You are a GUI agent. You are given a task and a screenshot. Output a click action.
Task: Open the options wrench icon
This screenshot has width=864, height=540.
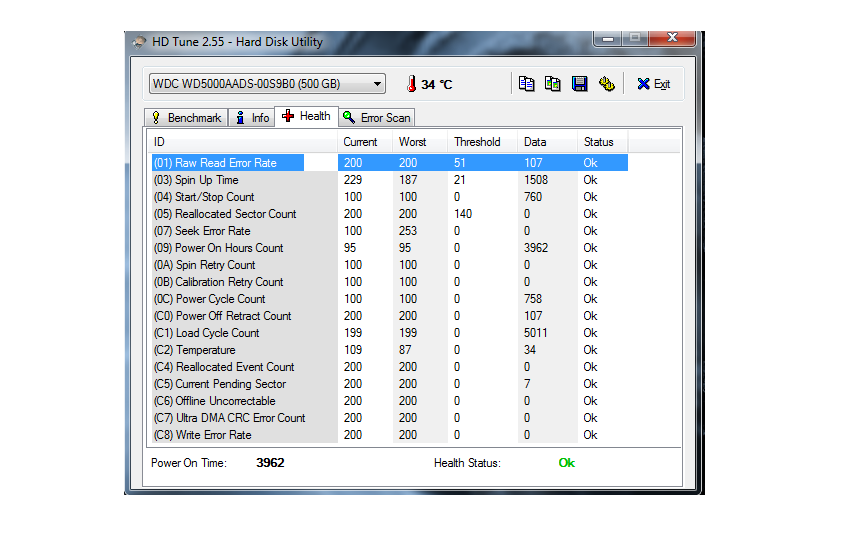click(607, 84)
